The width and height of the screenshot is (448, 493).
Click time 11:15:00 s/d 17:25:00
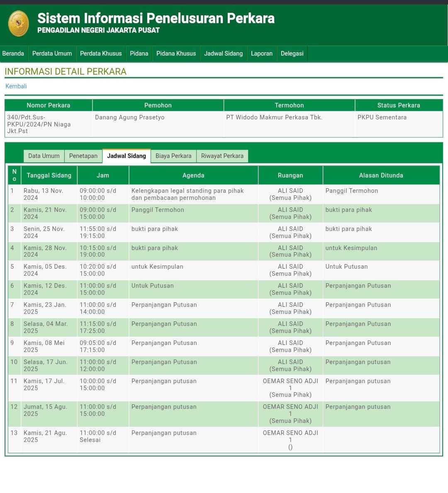(x=98, y=327)
